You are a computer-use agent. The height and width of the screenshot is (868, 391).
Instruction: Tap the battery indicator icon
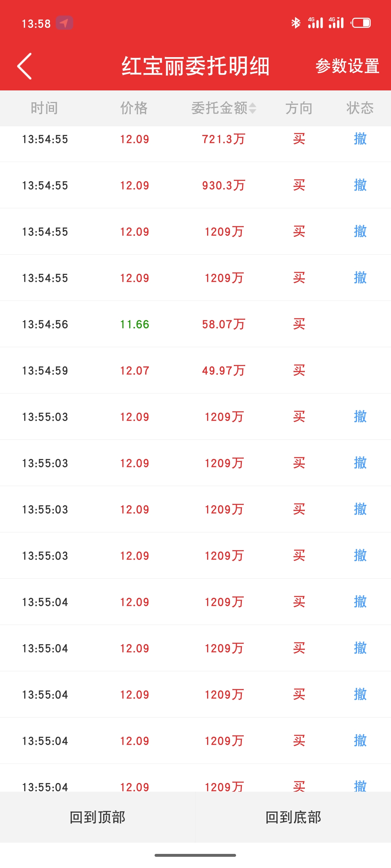click(361, 23)
